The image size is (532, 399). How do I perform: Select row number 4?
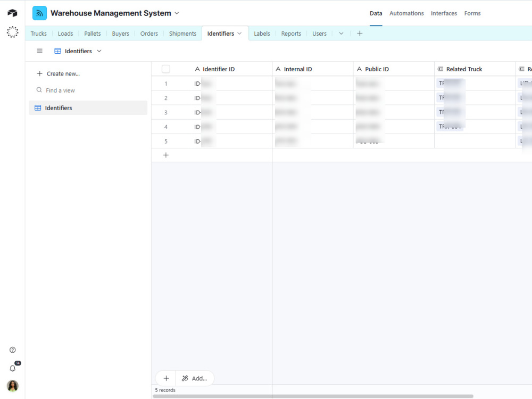click(166, 127)
